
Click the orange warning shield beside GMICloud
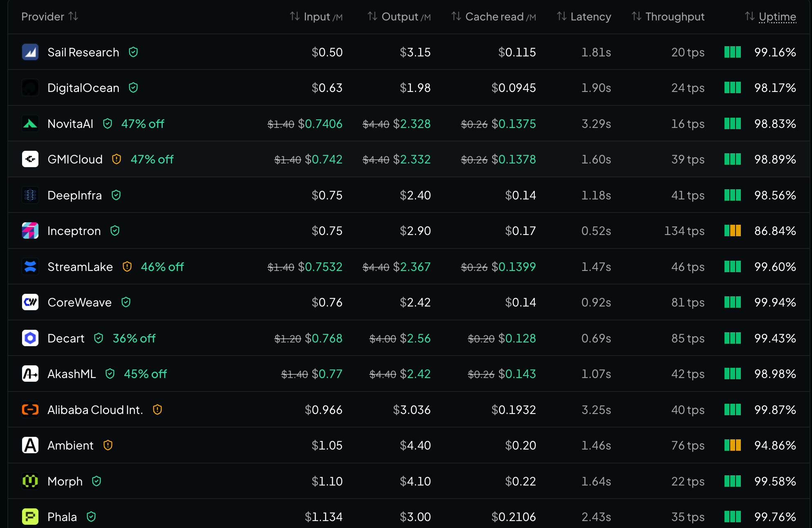click(117, 159)
